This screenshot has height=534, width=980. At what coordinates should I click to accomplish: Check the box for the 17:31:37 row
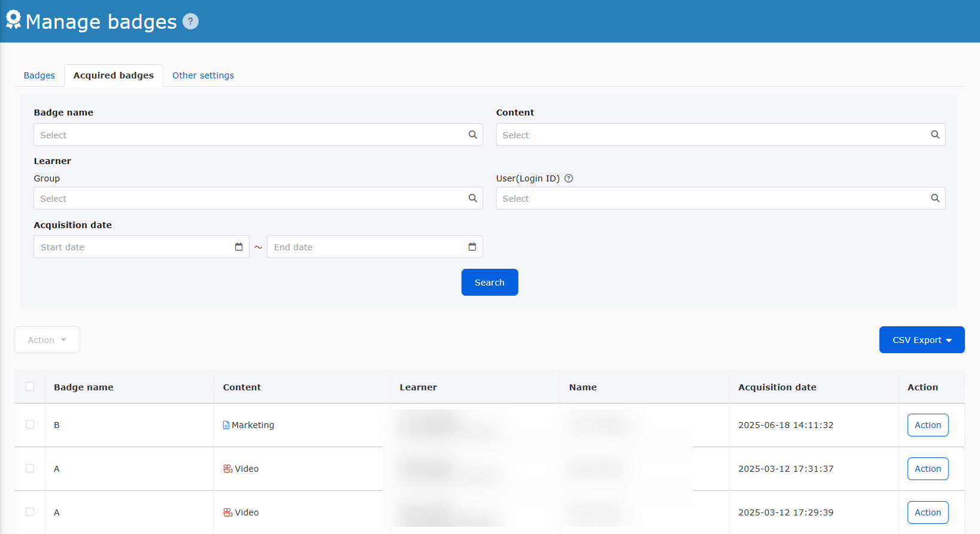(30, 468)
